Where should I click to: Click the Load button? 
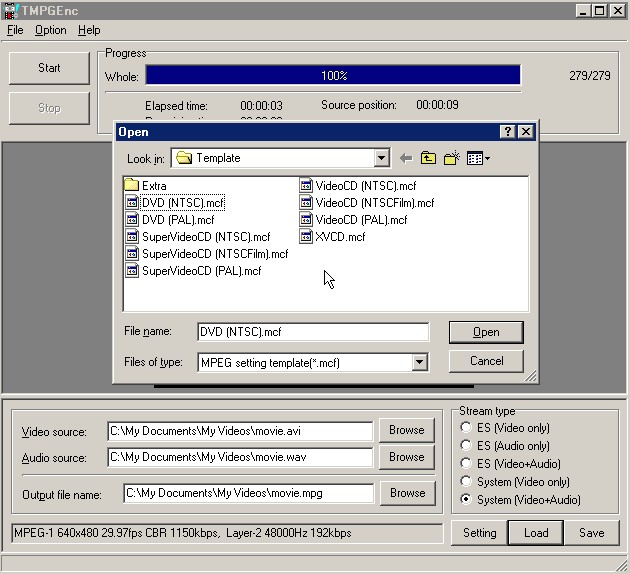pos(536,533)
